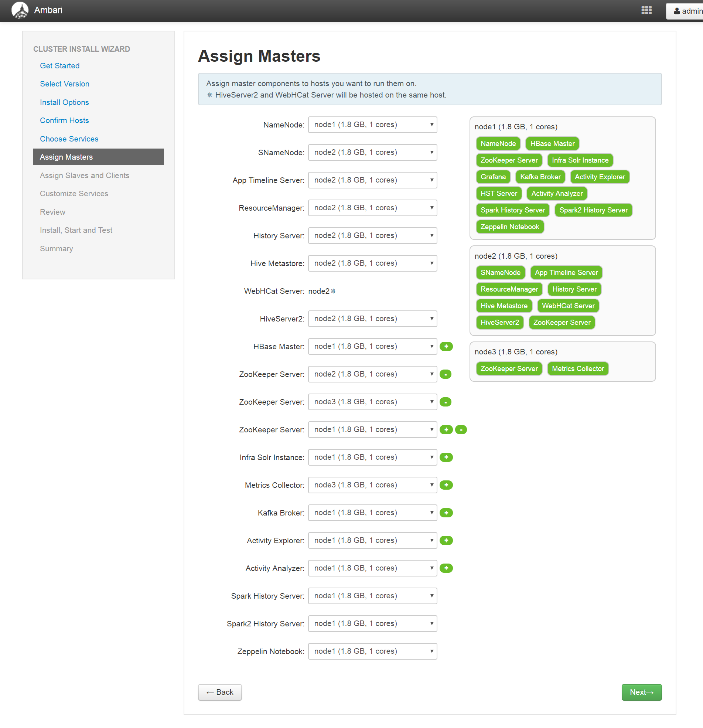Open Spark2 History Server host dropdown
The image size is (703, 728).
pos(372,624)
